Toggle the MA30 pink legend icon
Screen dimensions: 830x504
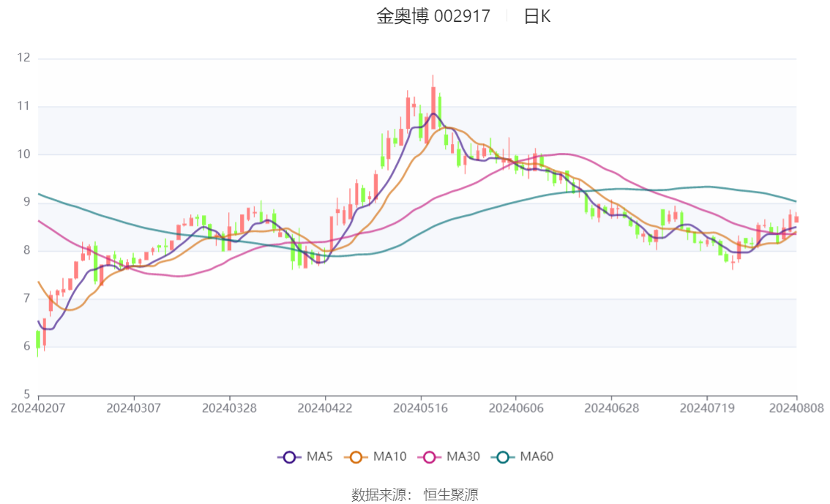430,457
